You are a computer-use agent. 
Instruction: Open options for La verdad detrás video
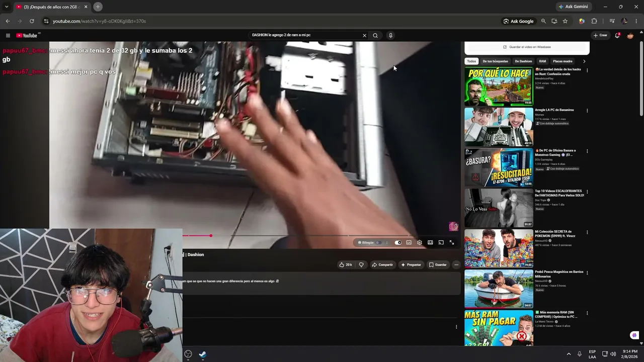pyautogui.click(x=587, y=70)
